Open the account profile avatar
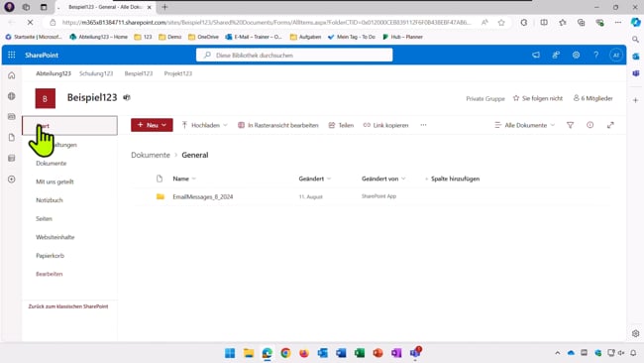The image size is (644, 363). coord(615,55)
